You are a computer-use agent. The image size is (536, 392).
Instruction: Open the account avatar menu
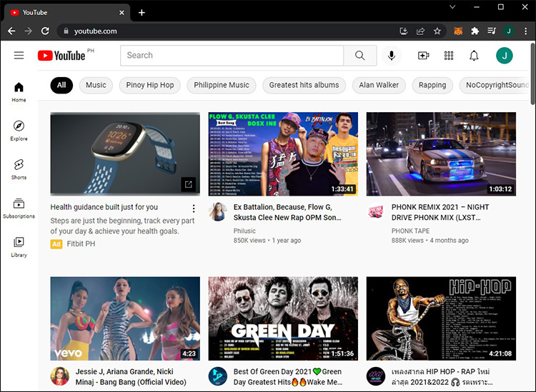coord(505,56)
